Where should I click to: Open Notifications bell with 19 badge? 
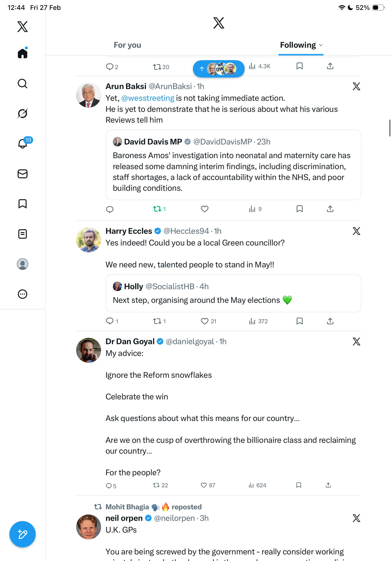[x=23, y=144]
